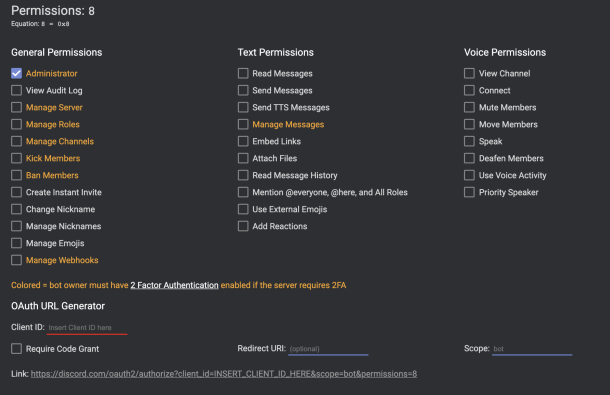This screenshot has height=395, width=610.
Task: Open the generated Discord OAuth2 authorize link
Action: pyautogui.click(x=224, y=374)
